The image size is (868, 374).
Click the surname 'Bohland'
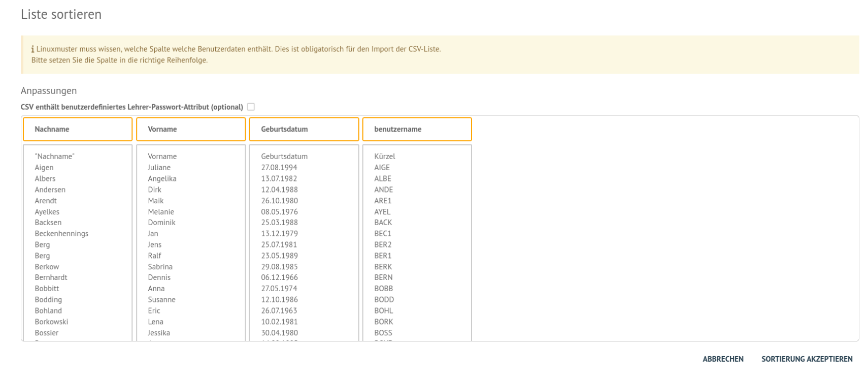click(48, 311)
